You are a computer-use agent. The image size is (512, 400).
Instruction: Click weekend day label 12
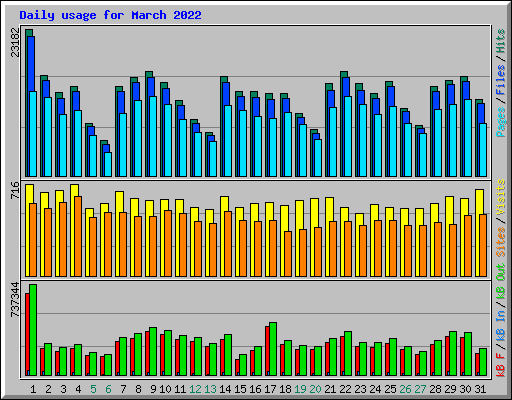(195, 389)
